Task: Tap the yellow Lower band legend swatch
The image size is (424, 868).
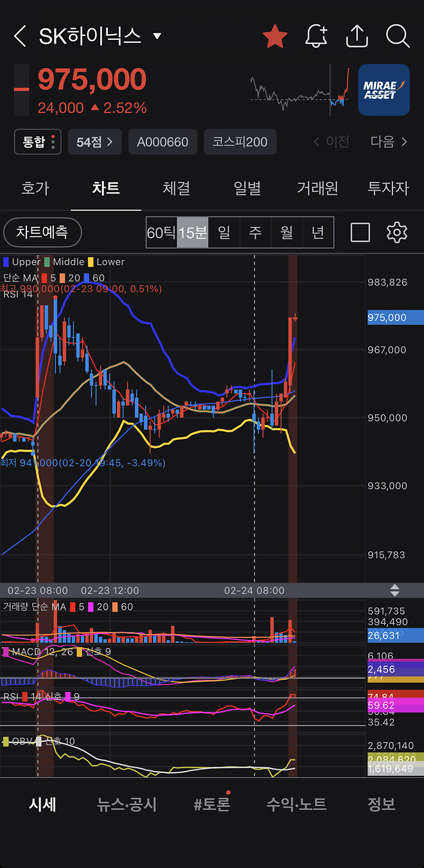Action: click(91, 262)
